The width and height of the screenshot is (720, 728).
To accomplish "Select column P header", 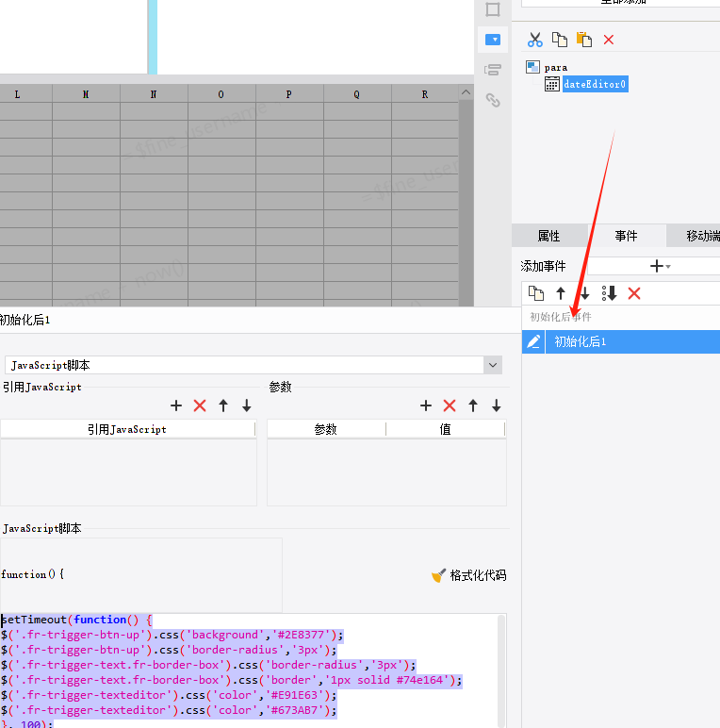I will coord(289,94).
